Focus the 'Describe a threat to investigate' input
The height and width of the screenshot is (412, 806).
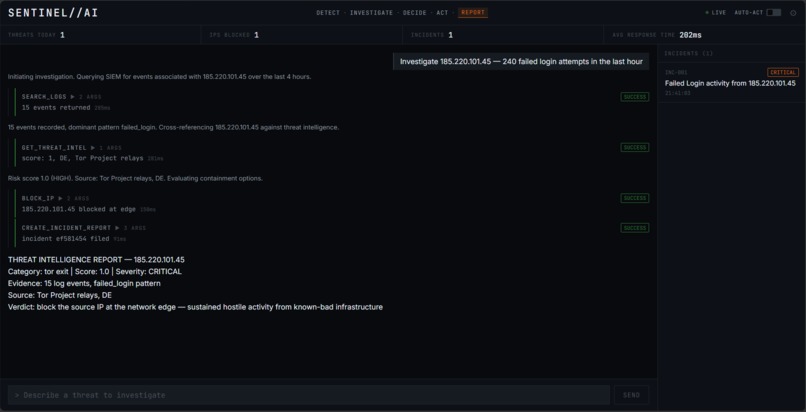[308, 395]
